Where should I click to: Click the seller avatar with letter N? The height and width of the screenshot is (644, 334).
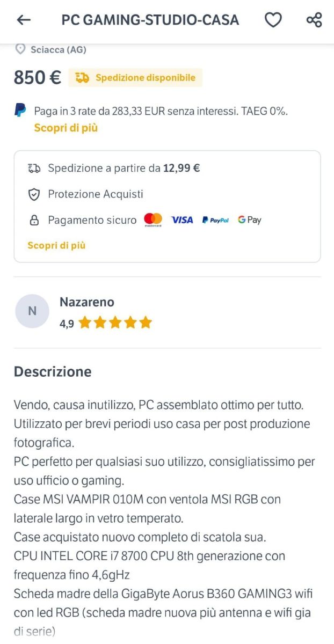click(32, 311)
